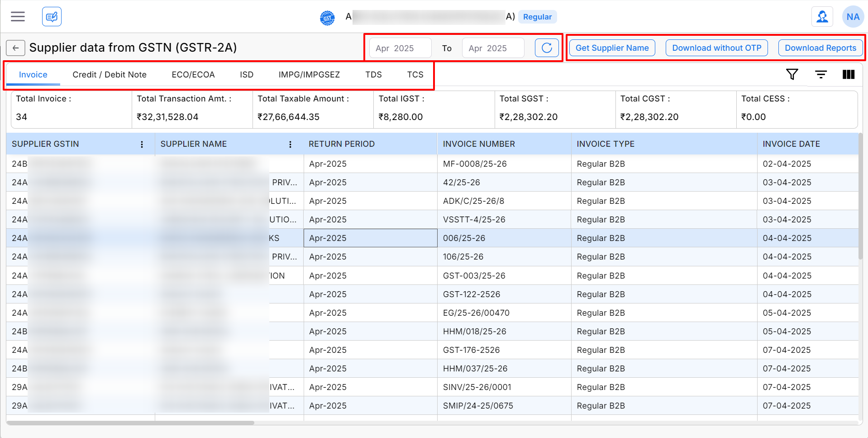Screen dimensions: 868x438
Task: Click the notes edit icon in header
Action: tap(52, 17)
